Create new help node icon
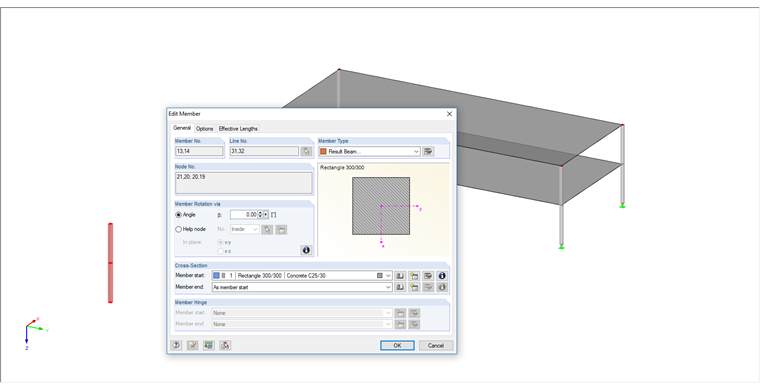Viewport: 760px width, 391px height. (x=281, y=229)
